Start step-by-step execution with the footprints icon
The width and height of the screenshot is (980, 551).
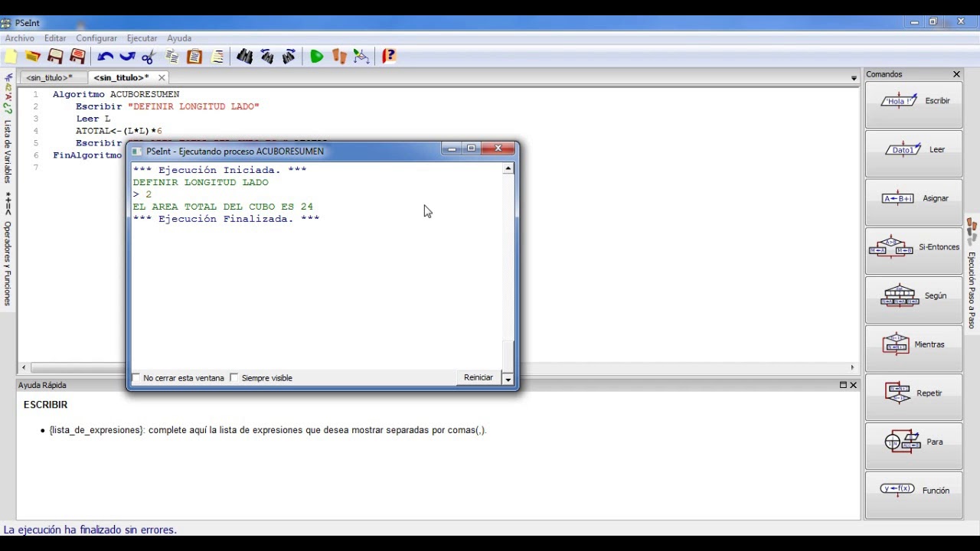pyautogui.click(x=339, y=57)
